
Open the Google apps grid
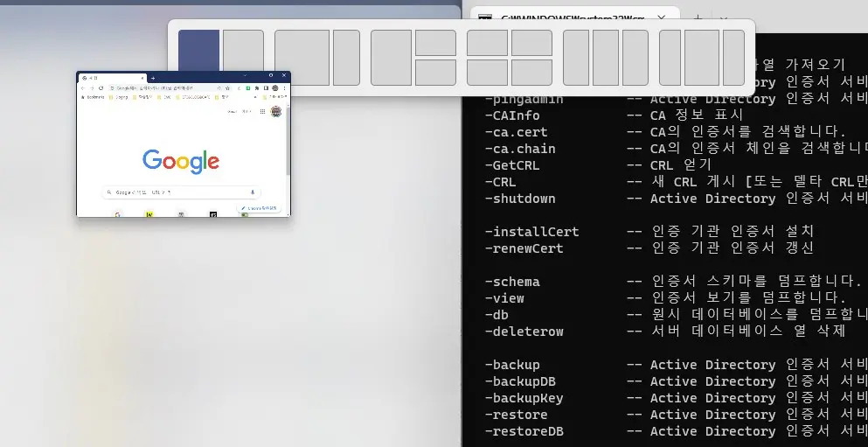click(262, 111)
